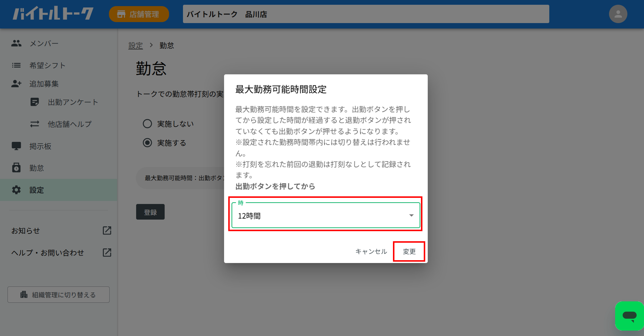Image resolution: width=644 pixels, height=336 pixels.
Task: Click the dialog title 最大勤務可能時間設定
Action: [x=281, y=89]
